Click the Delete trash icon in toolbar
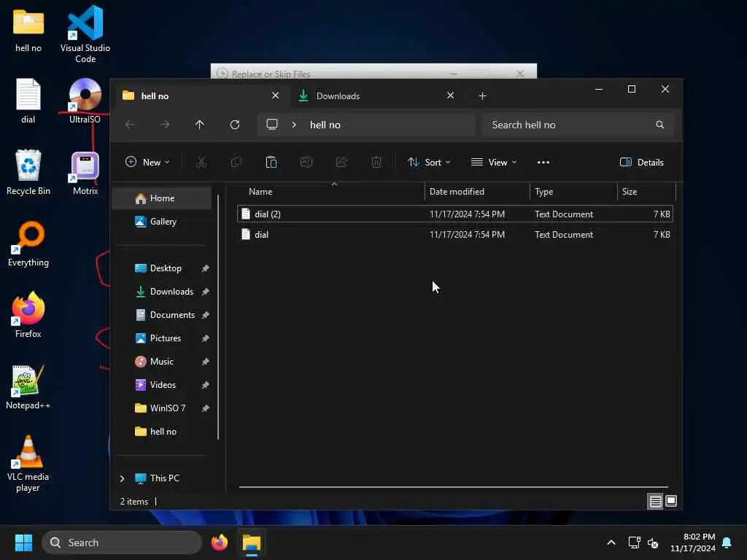747x560 pixels. pos(376,163)
